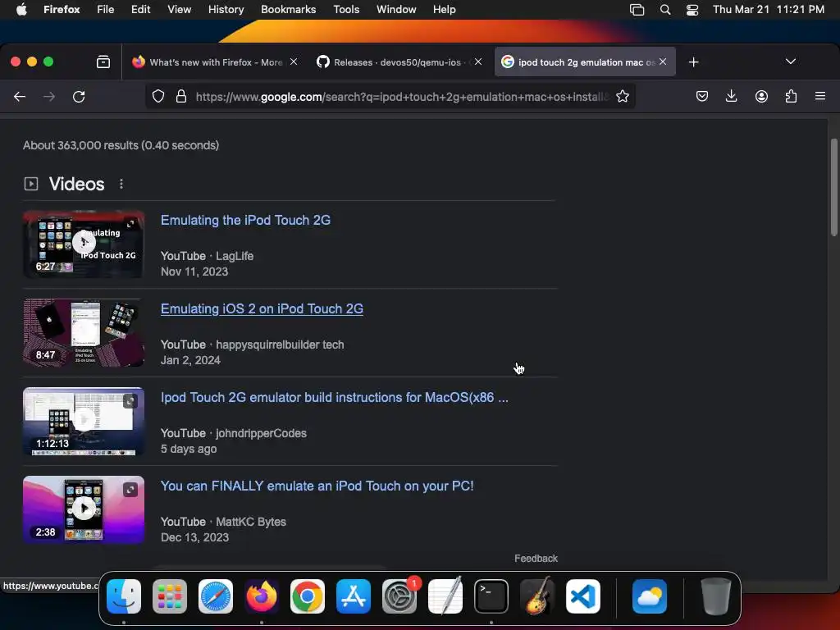Expand preview on the MattKC Bytes thumbnail
This screenshot has height=630, width=840.
[130, 490]
